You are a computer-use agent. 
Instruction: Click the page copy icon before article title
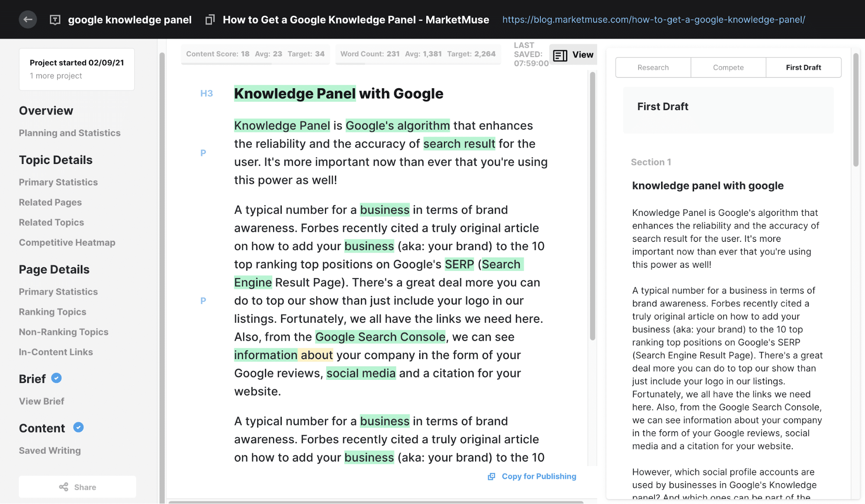(210, 20)
